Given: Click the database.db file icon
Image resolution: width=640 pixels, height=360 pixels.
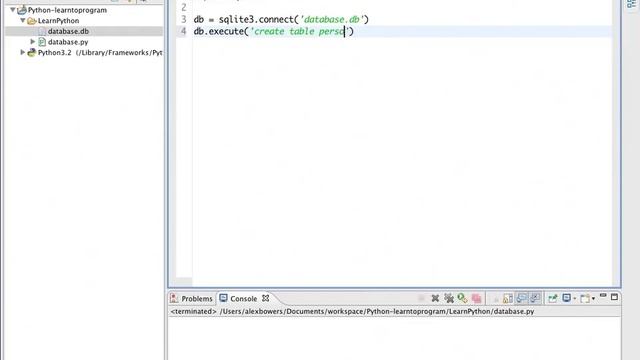Looking at the screenshot, I should [x=42, y=31].
